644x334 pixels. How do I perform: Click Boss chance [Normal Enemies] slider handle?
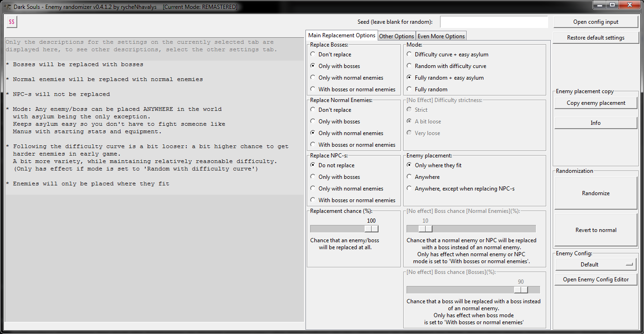tap(425, 229)
